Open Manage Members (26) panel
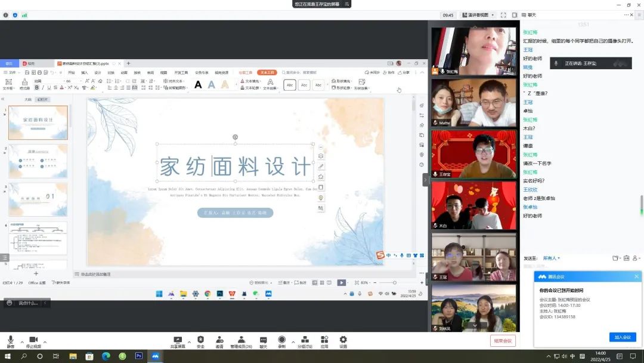The height and width of the screenshot is (363, 644). coord(241,342)
